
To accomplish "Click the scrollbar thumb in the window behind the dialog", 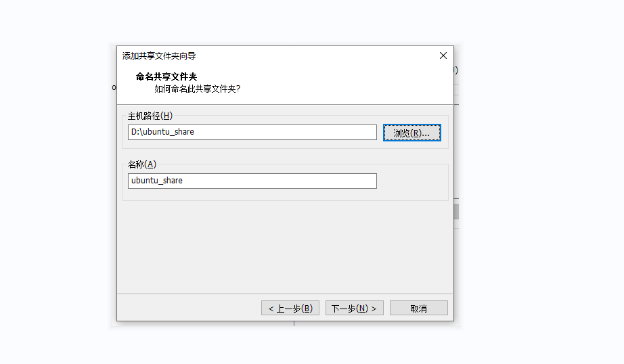I will click(456, 212).
